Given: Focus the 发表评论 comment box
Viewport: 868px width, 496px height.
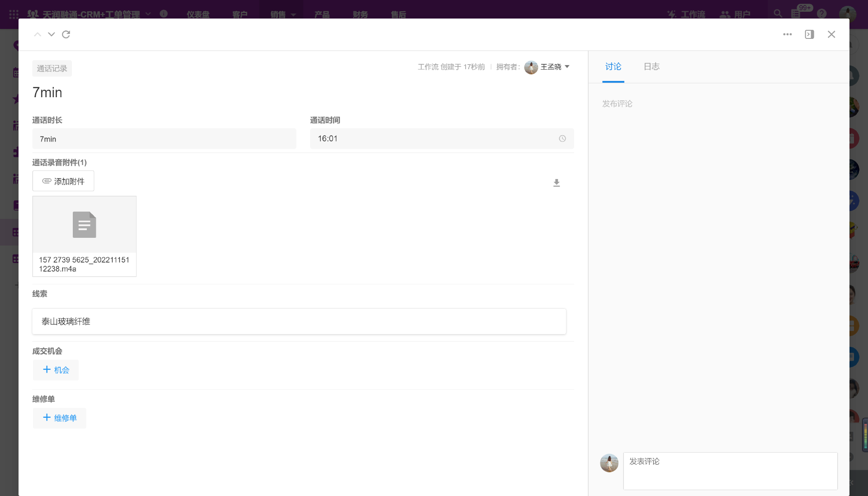Looking at the screenshot, I should click(x=730, y=471).
